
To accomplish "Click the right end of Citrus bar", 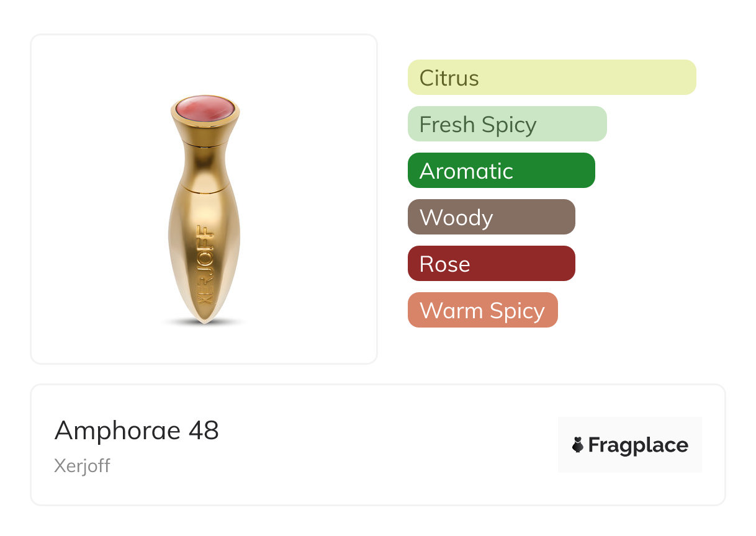I will [686, 78].
